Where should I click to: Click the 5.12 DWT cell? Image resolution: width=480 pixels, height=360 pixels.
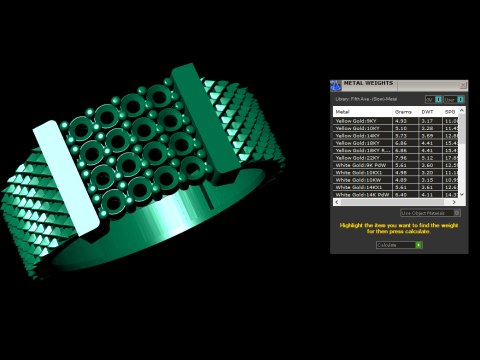(x=430, y=158)
